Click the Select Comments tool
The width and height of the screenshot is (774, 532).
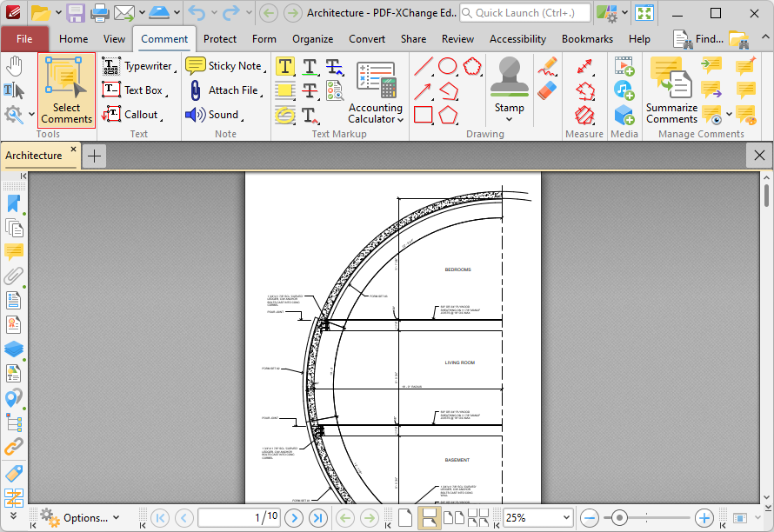(67, 90)
